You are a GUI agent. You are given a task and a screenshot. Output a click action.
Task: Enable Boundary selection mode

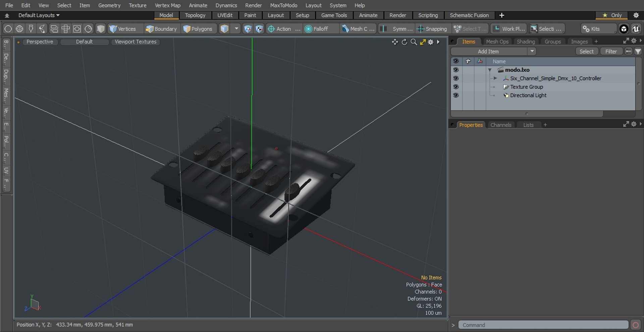click(x=161, y=29)
